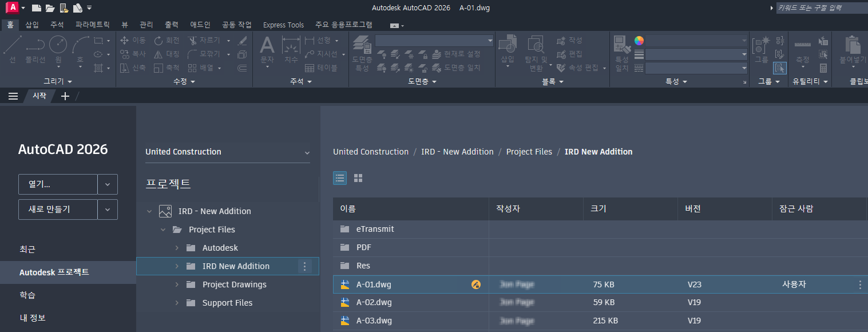Open the 파라메트릭 ribbon tab

point(93,25)
